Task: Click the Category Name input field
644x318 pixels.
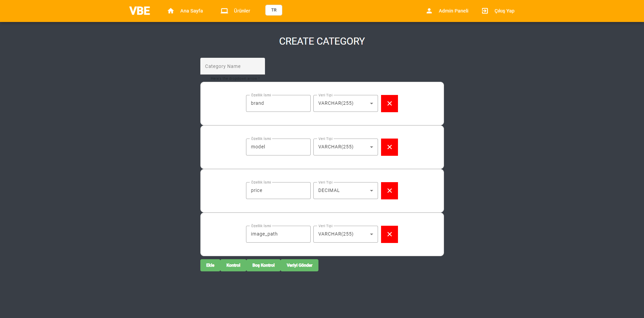Action: coord(232,66)
